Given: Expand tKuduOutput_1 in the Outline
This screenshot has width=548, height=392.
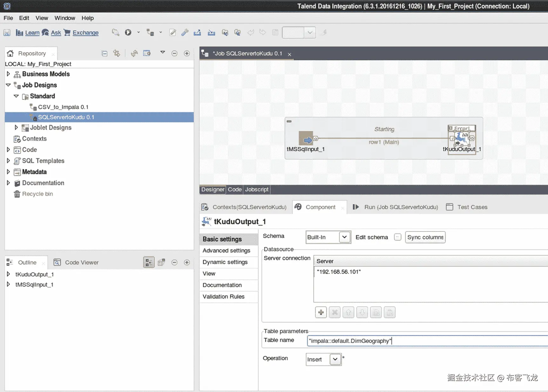Looking at the screenshot, I should coord(8,274).
